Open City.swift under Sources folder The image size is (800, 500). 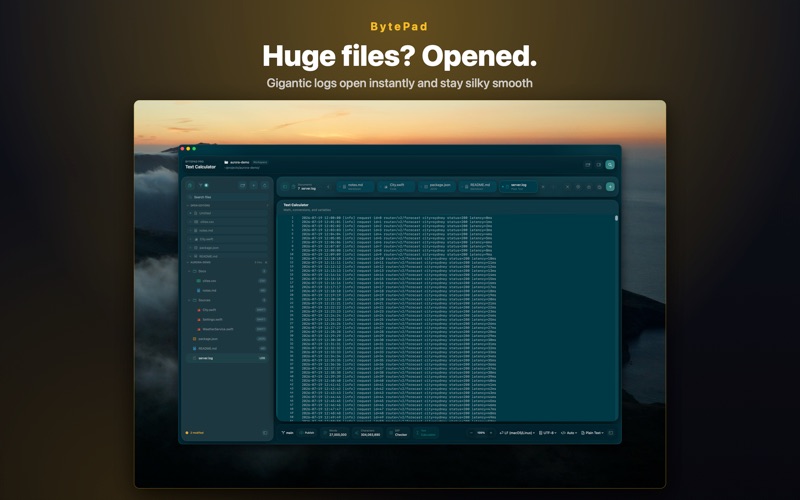(228, 310)
